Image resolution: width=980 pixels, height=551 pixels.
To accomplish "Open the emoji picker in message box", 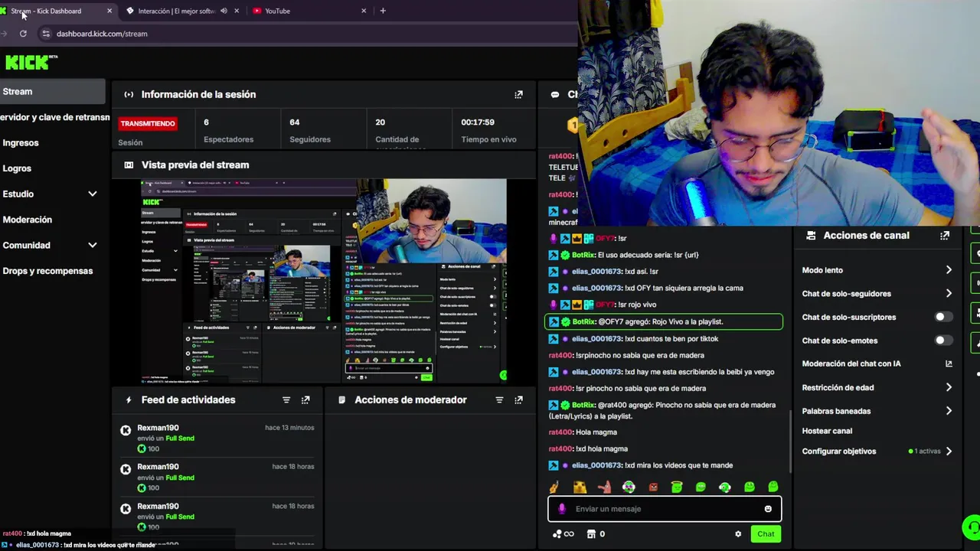I will click(768, 509).
